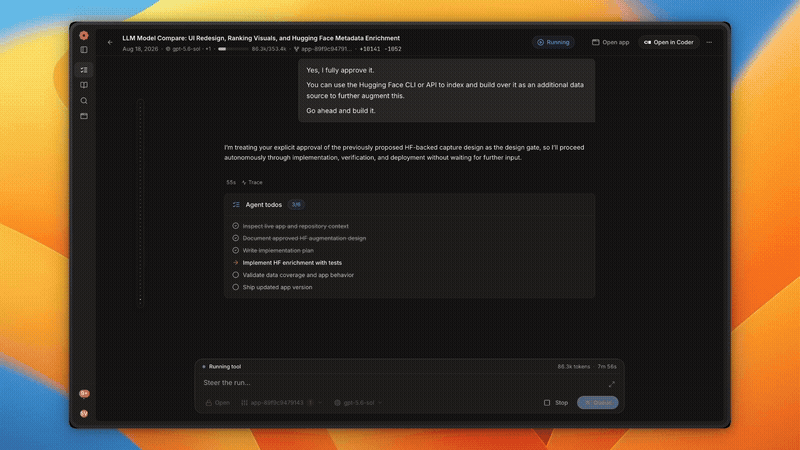Click the -1052 deletions count
The width and height of the screenshot is (800, 450).
[x=393, y=49]
